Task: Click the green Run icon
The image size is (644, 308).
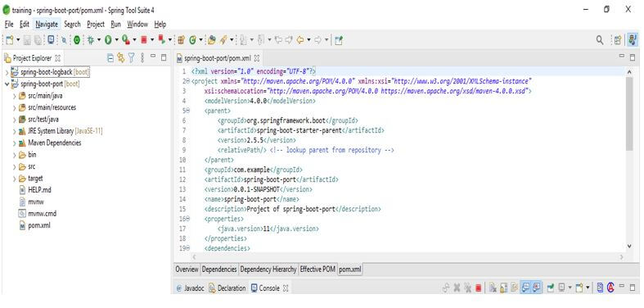Action: 108,40
